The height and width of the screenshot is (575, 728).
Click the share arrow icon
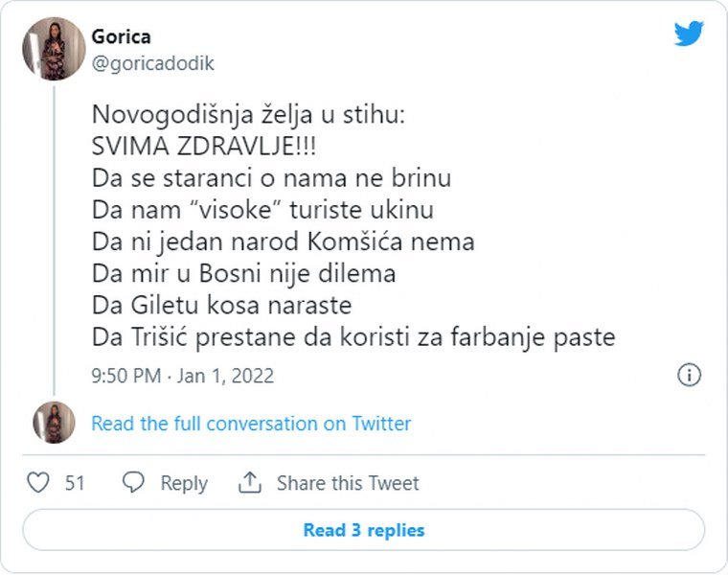coord(250,483)
